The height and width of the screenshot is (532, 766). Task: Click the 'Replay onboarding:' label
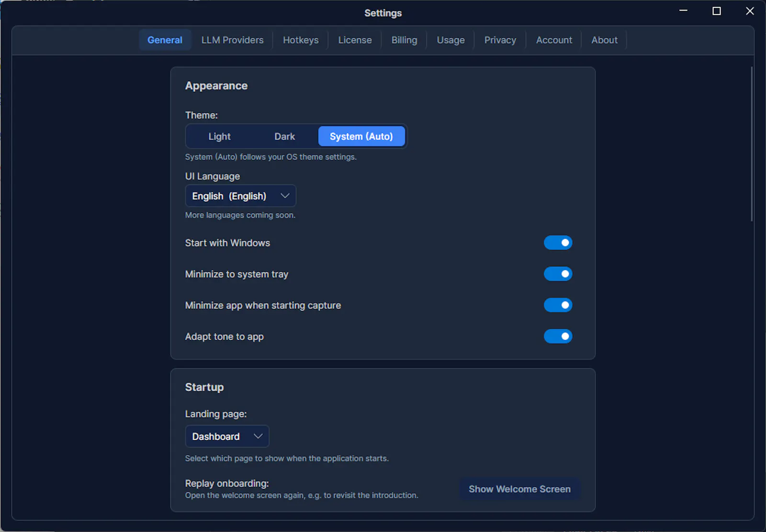click(227, 483)
